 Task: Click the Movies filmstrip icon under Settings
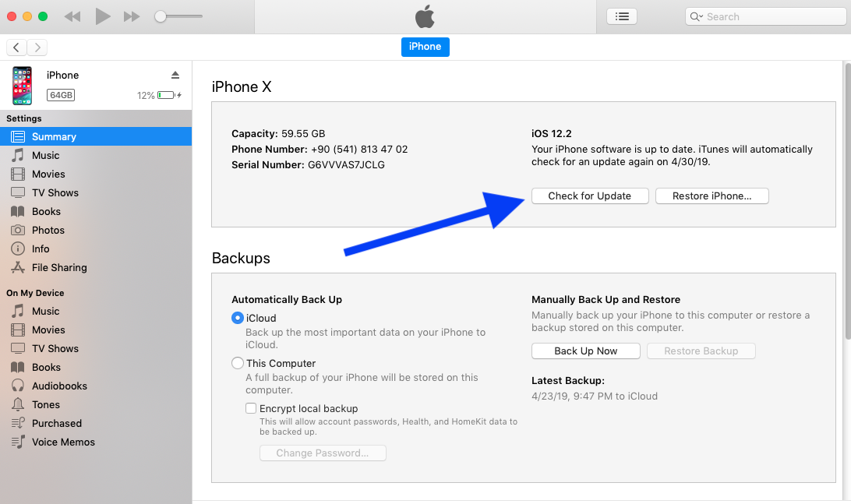pyautogui.click(x=18, y=174)
